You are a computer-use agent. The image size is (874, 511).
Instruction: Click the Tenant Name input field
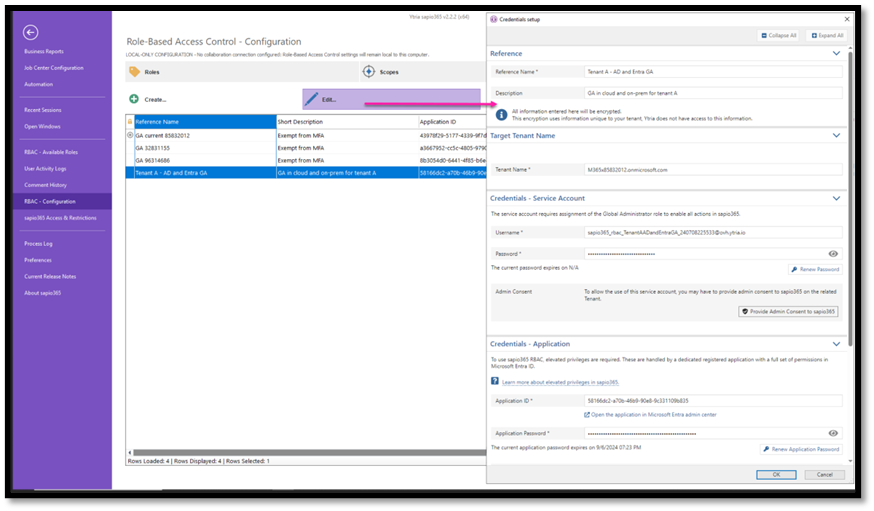click(713, 170)
